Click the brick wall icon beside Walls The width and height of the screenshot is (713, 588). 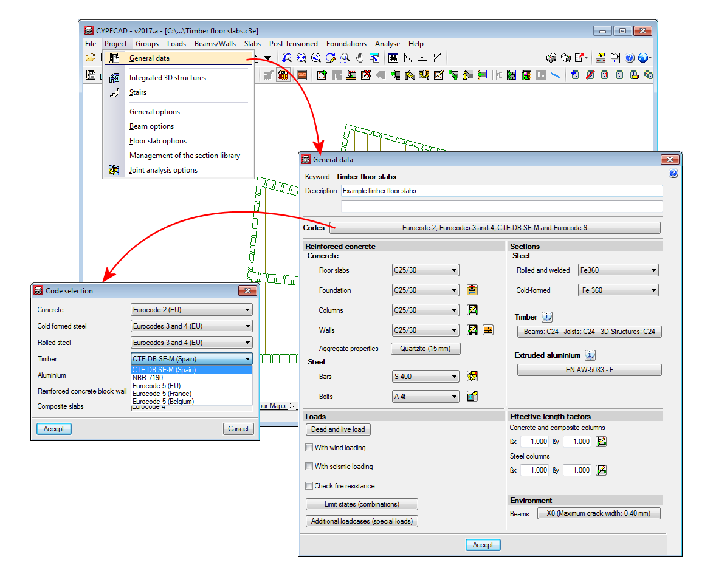[x=488, y=330]
